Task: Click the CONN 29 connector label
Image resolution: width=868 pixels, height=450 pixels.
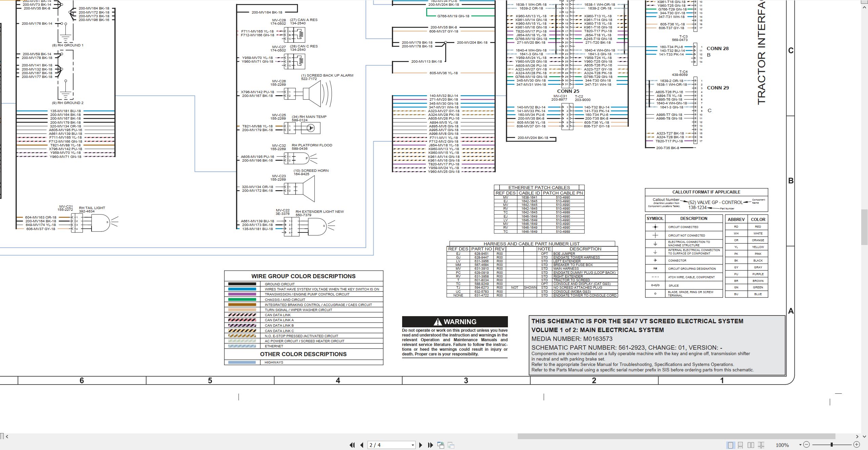Action: click(718, 88)
